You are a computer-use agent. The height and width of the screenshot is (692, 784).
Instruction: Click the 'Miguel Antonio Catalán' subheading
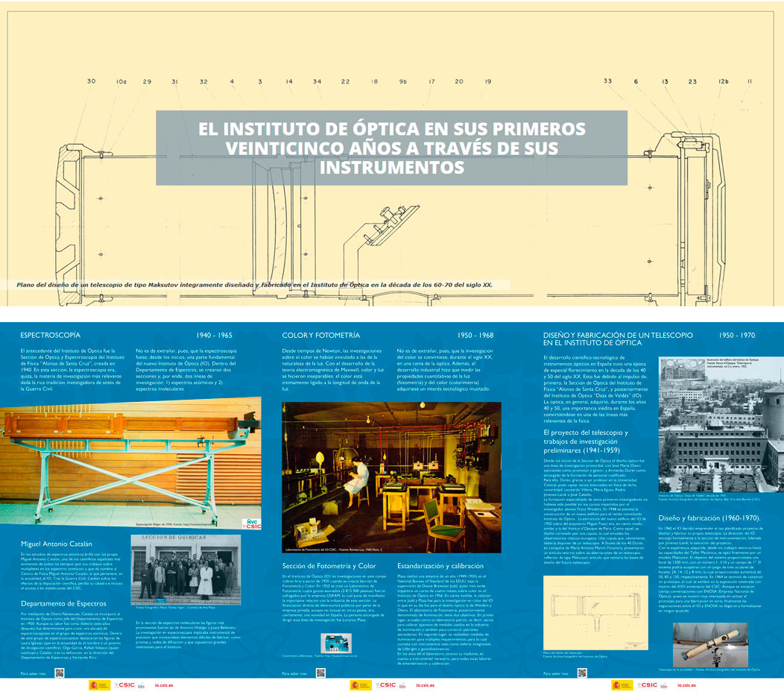(x=57, y=544)
